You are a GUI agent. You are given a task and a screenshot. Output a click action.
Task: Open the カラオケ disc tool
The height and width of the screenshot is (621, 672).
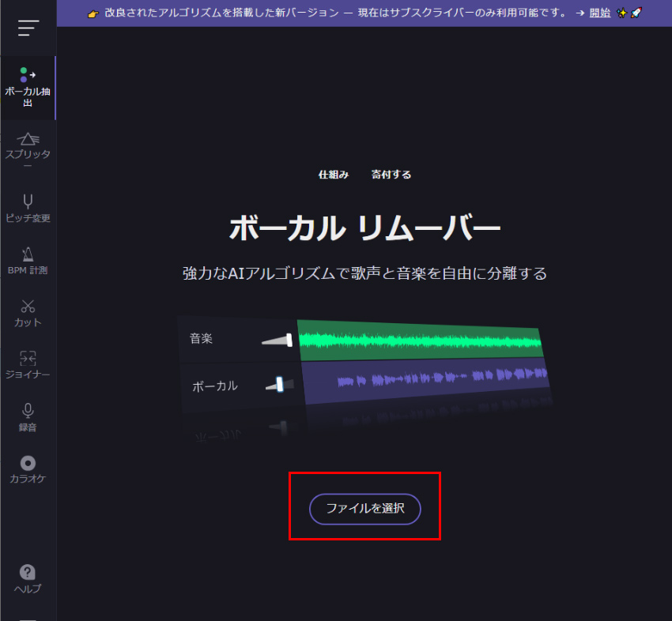coord(28,469)
